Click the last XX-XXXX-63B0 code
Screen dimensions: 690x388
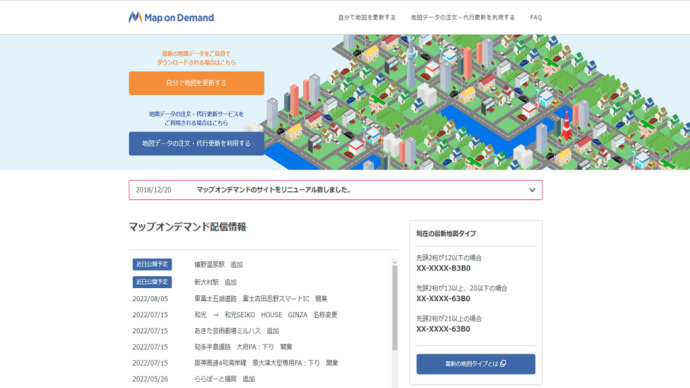coord(443,329)
